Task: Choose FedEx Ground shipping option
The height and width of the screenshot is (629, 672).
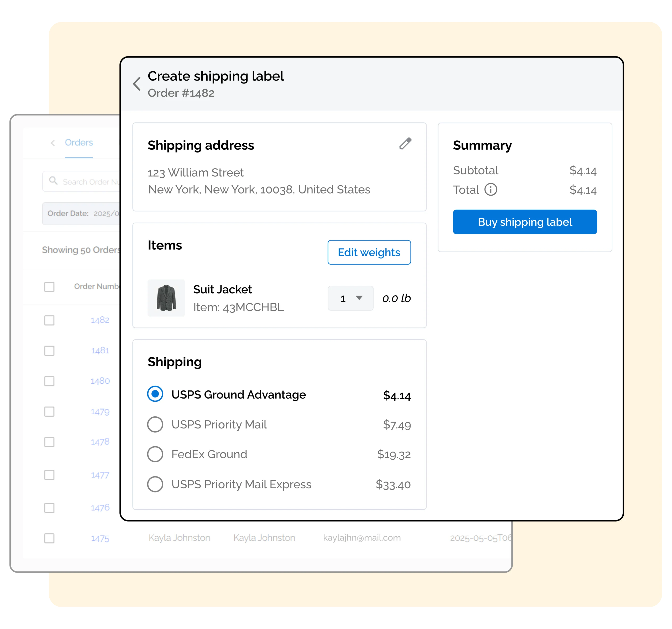Action: tap(155, 454)
